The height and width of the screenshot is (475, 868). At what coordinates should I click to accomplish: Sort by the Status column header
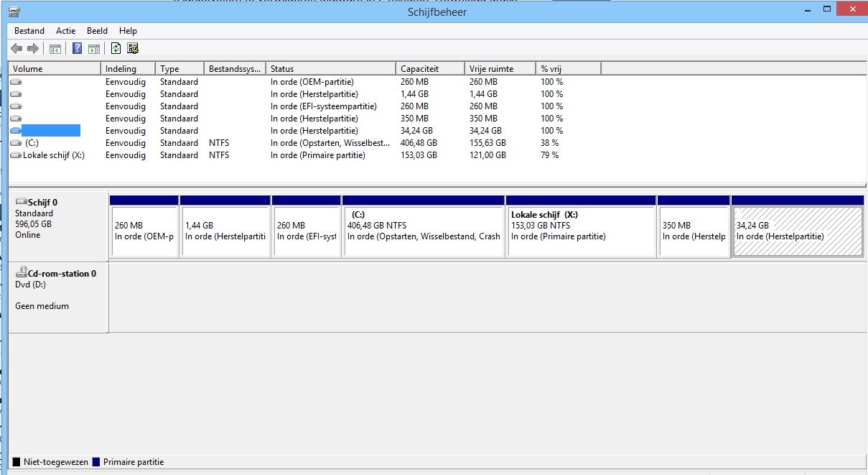tap(331, 69)
